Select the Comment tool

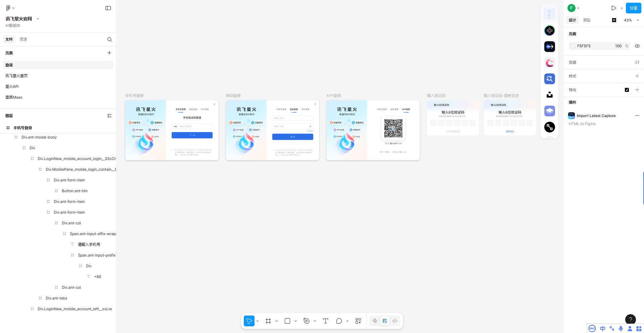339,321
